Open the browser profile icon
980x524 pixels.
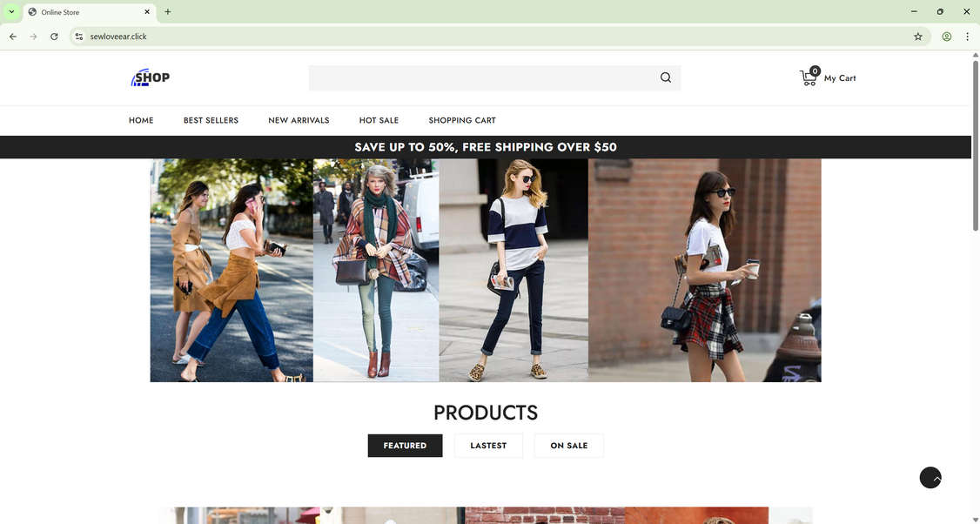(x=947, y=37)
